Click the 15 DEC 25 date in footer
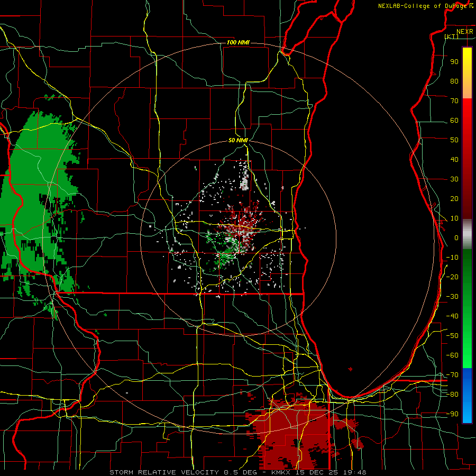This screenshot has width=476, height=476. tap(317, 472)
